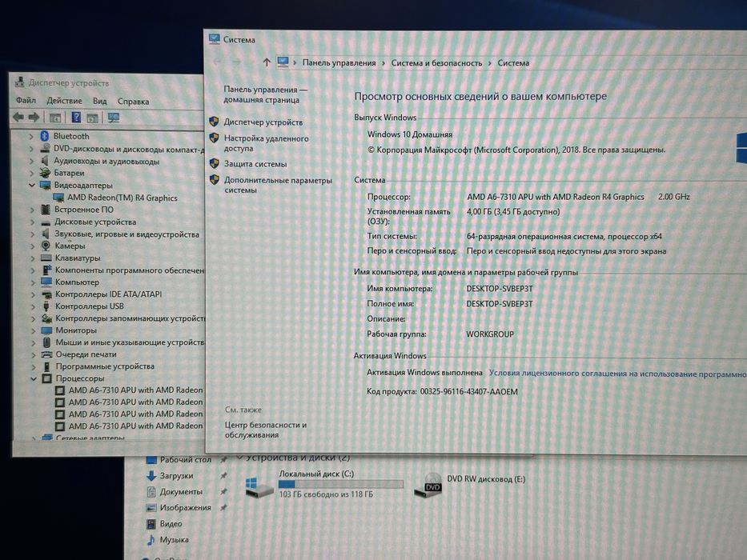747x560 pixels.
Task: Open the Вид menu
Action: point(99,101)
